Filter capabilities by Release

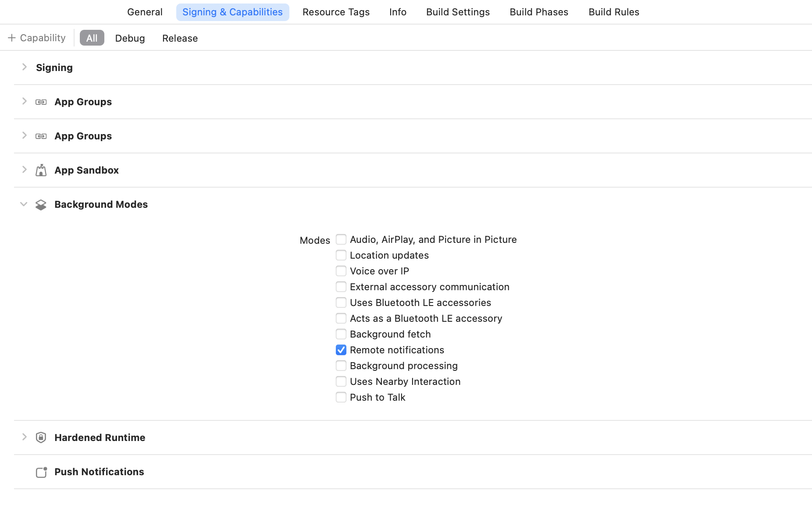tap(180, 38)
